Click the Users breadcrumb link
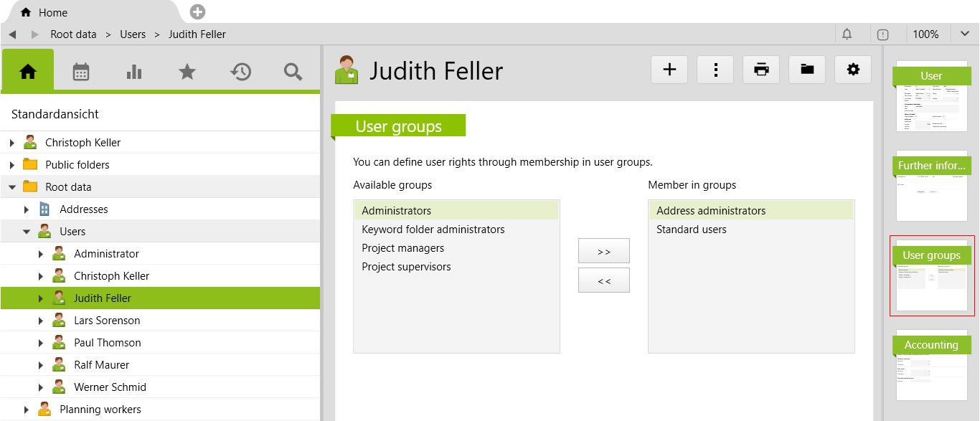 point(133,34)
